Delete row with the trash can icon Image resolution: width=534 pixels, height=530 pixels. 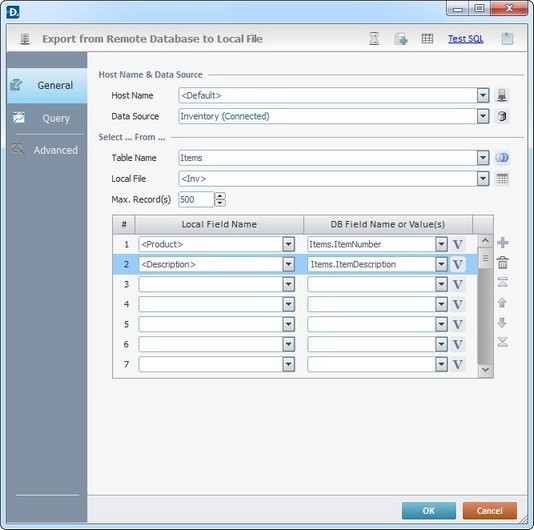(503, 263)
